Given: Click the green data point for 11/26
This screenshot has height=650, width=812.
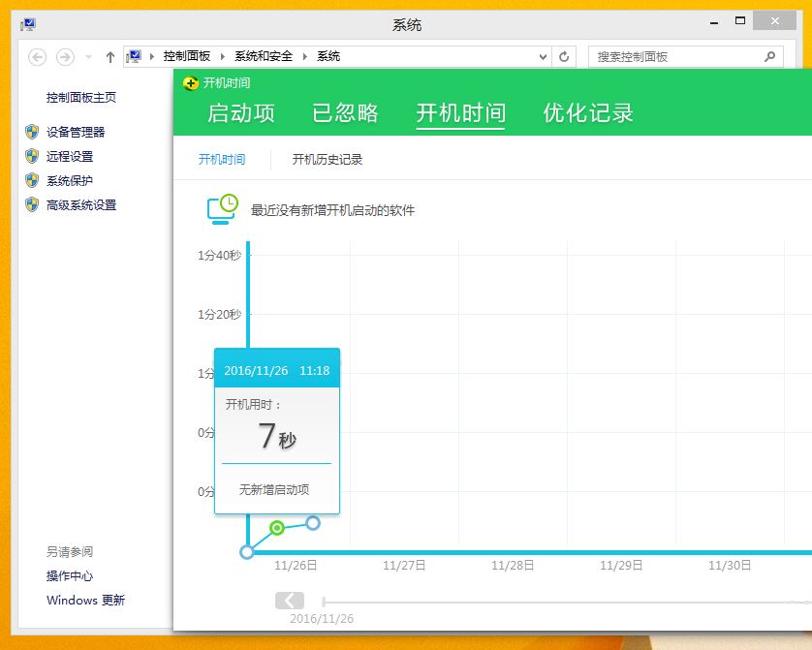Looking at the screenshot, I should pos(275,526).
